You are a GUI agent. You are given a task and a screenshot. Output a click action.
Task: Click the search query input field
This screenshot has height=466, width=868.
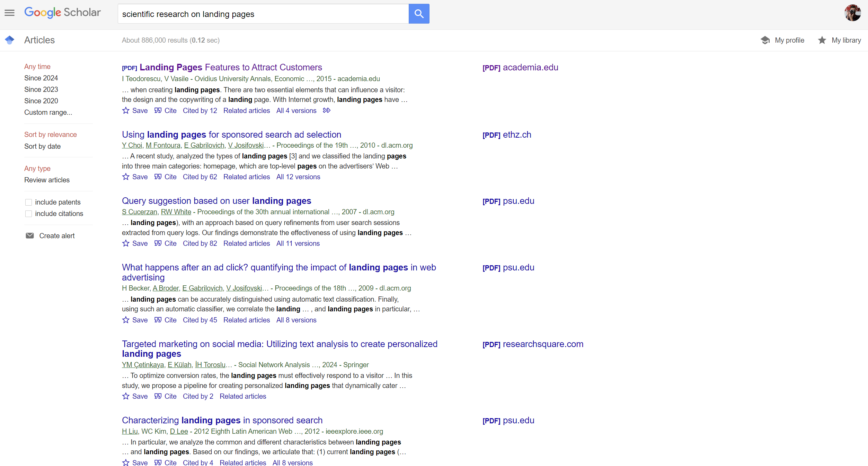(263, 14)
